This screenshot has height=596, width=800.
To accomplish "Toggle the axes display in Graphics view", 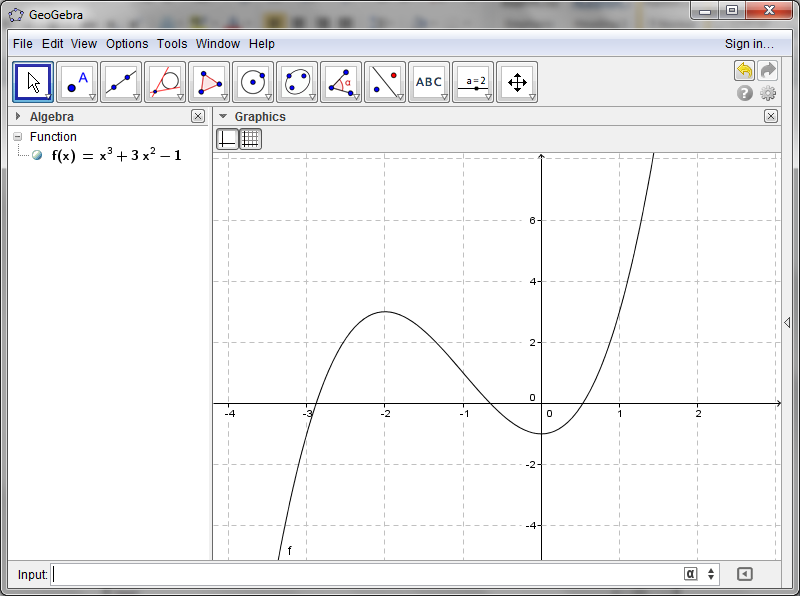I will (x=228, y=138).
